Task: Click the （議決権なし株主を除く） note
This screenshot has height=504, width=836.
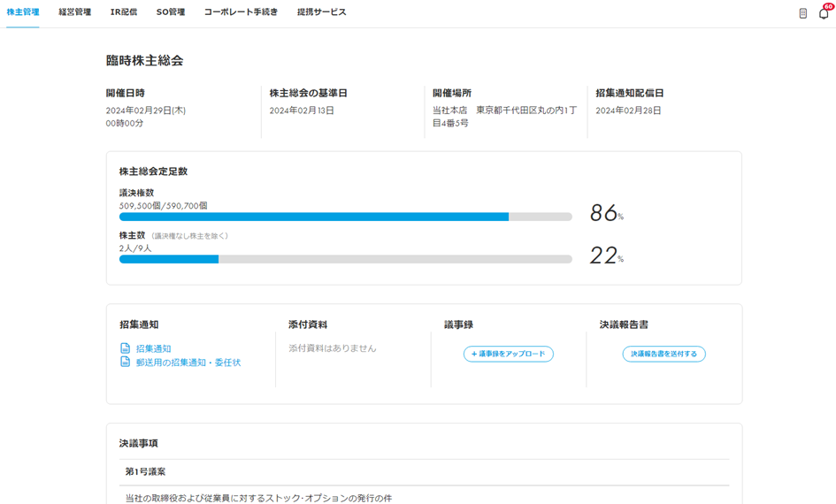Action: (189, 236)
